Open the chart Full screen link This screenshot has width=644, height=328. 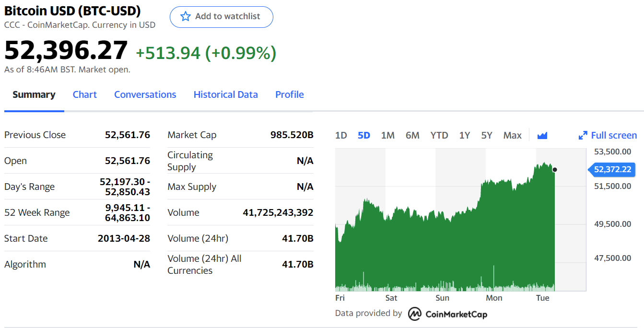[614, 135]
